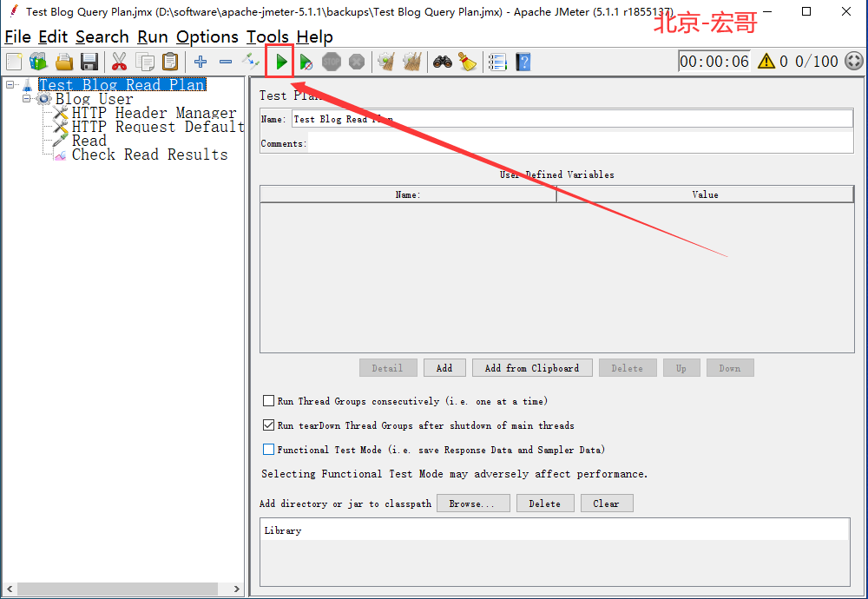Save the test plan with floppy icon

89,62
